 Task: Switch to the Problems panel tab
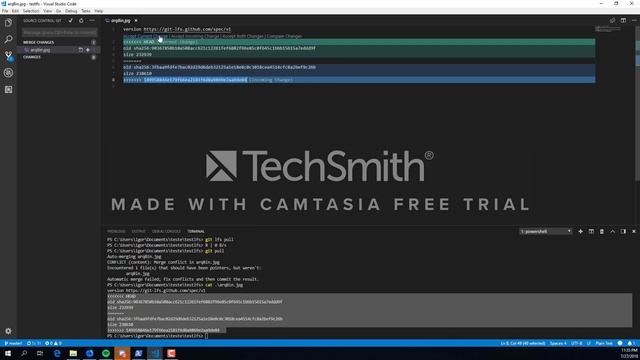(x=116, y=231)
